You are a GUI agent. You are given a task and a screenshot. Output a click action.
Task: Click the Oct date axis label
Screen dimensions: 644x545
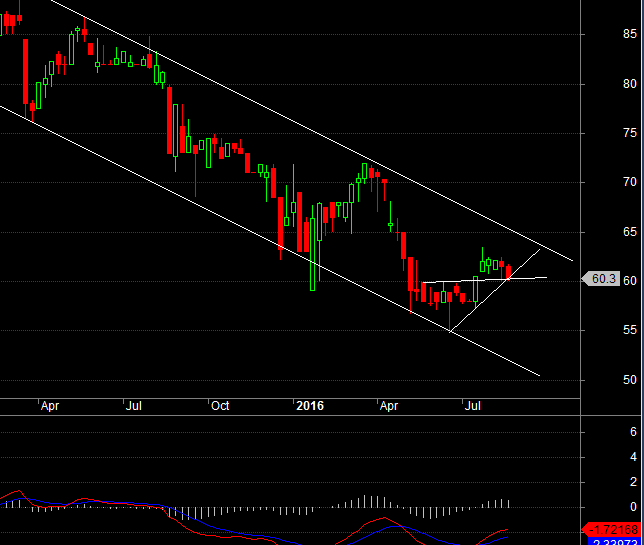[x=220, y=406]
